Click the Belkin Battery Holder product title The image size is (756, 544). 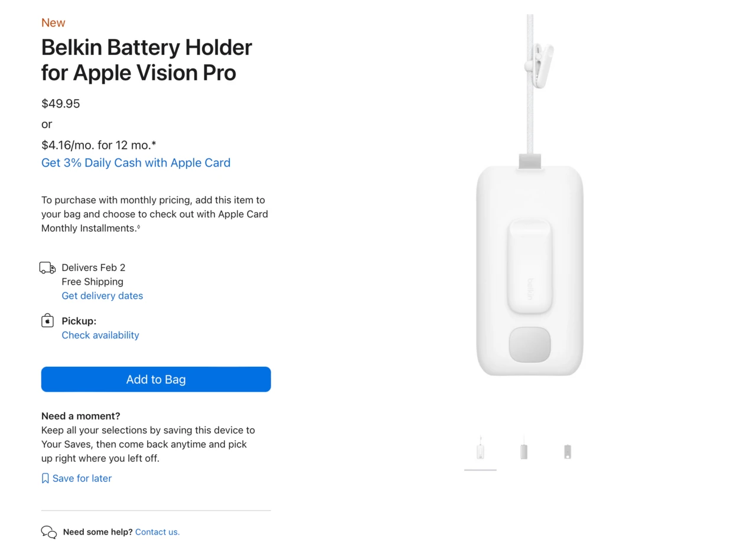point(146,60)
